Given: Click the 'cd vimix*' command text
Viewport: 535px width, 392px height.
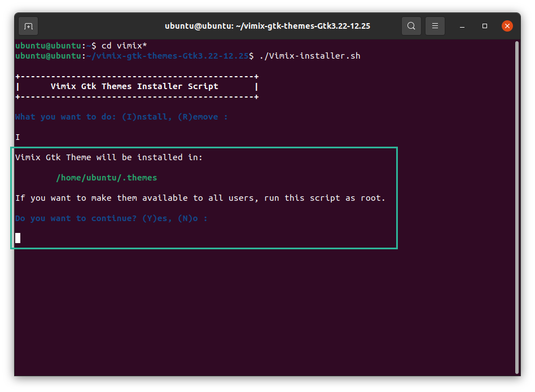Looking at the screenshot, I should coord(124,46).
